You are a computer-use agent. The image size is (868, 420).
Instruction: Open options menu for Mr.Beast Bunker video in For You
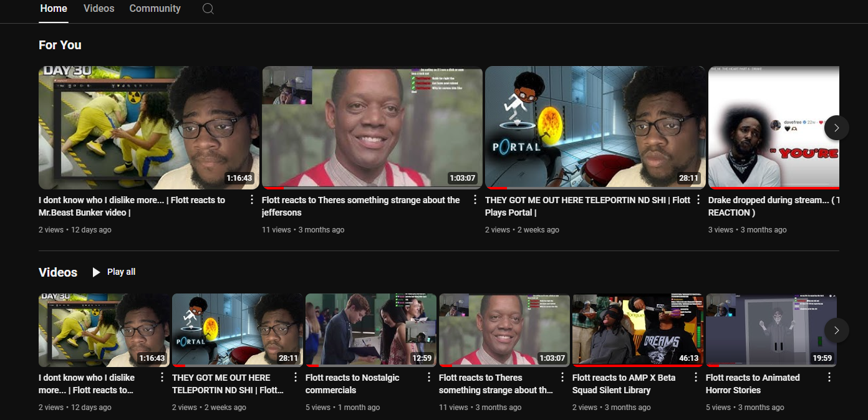click(x=252, y=199)
